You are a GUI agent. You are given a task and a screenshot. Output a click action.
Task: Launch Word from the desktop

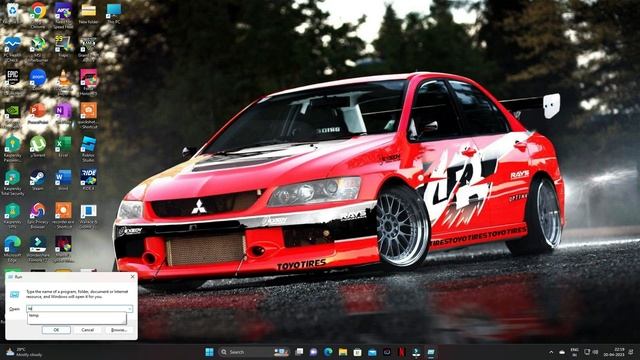[63, 180]
